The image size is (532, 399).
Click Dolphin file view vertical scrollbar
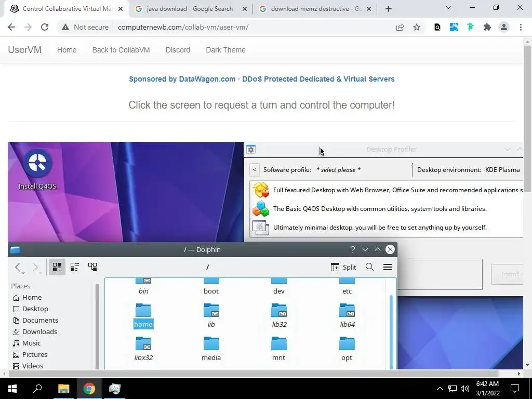click(391, 331)
